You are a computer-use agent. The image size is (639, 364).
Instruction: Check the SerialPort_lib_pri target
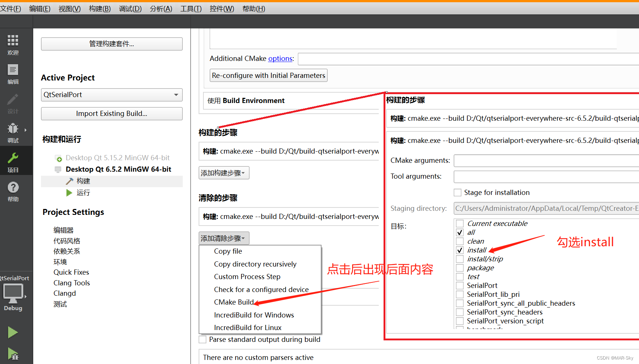[x=460, y=294]
